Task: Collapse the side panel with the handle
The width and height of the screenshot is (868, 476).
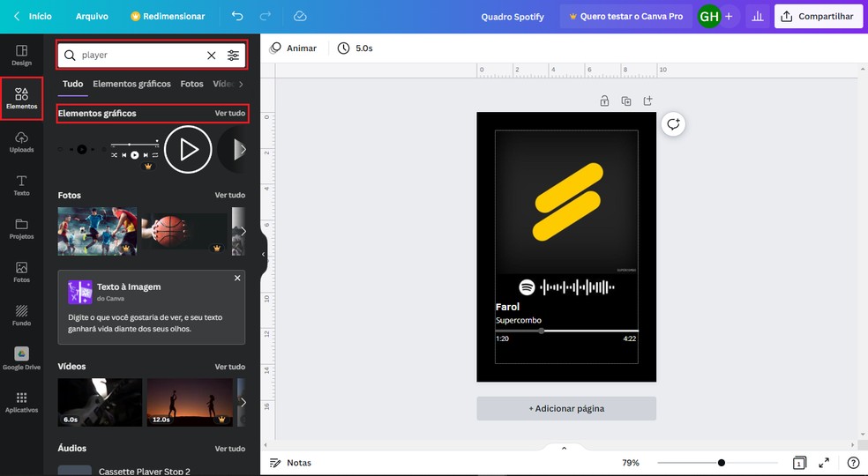Action: click(264, 255)
